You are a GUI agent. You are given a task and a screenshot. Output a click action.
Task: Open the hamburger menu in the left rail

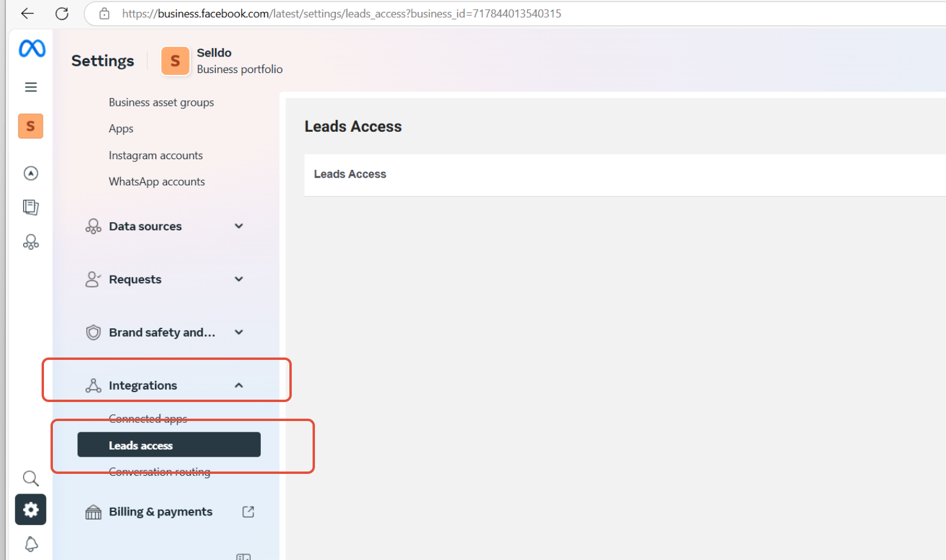click(x=31, y=87)
